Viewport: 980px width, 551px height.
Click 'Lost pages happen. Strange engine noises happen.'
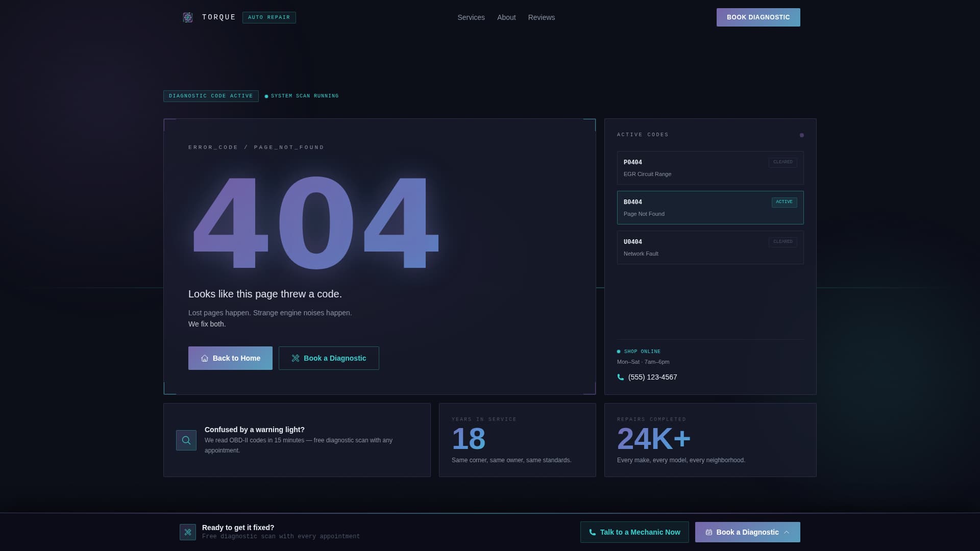[270, 313]
